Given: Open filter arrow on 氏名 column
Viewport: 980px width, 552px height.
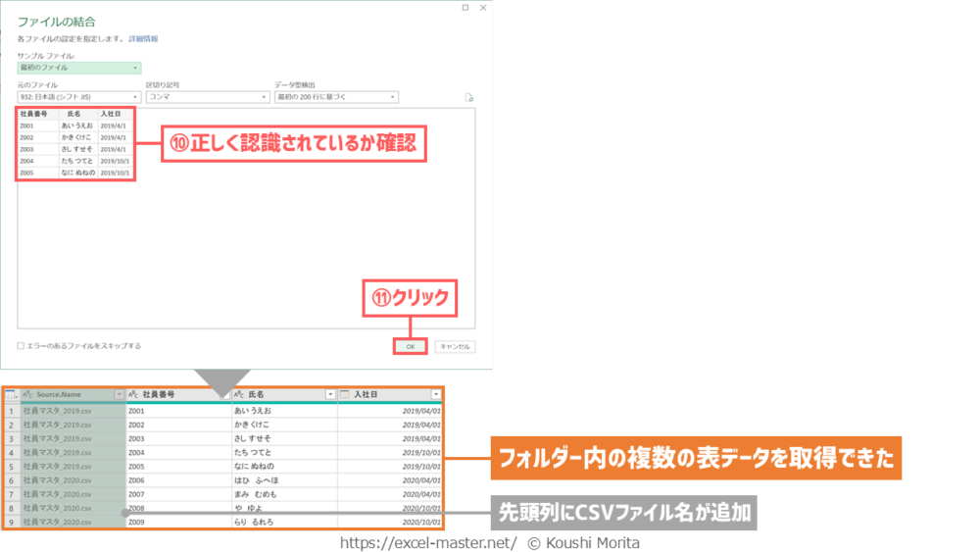Looking at the screenshot, I should pyautogui.click(x=330, y=394).
